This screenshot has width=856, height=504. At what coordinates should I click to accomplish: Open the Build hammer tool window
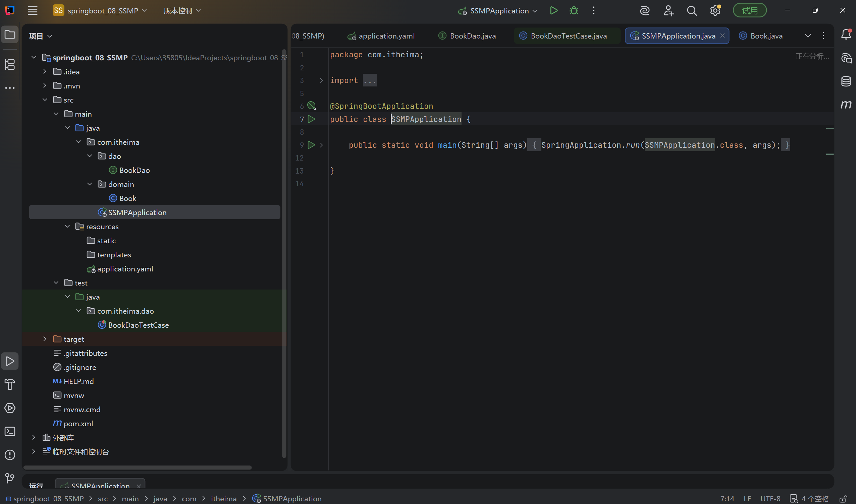tap(10, 384)
